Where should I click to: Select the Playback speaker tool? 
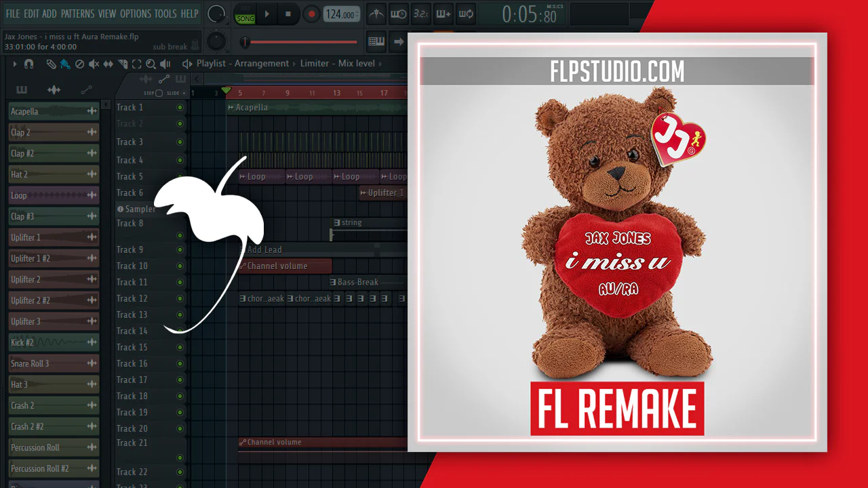[165, 64]
